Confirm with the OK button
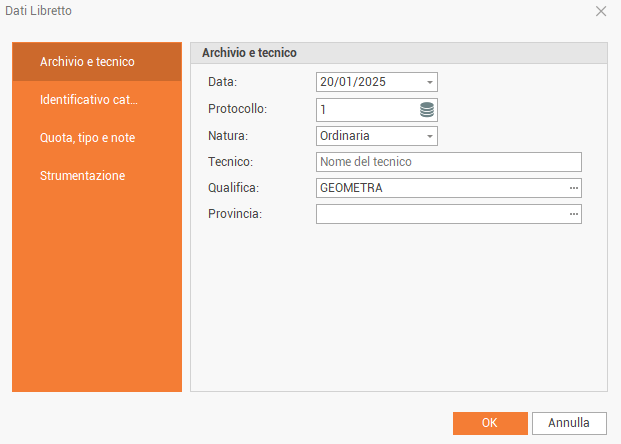This screenshot has height=444, width=621. (490, 423)
